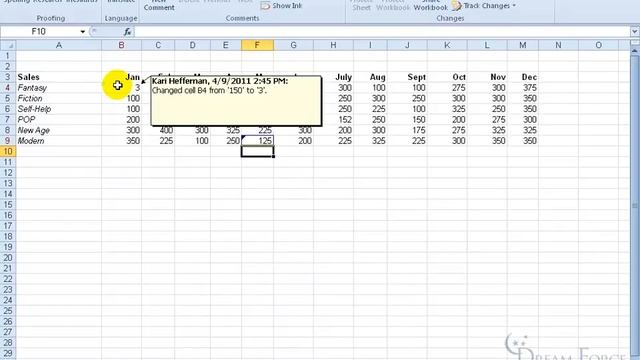Select row 10 header
Image resolution: width=640 pixels, height=360 pixels.
8,151
